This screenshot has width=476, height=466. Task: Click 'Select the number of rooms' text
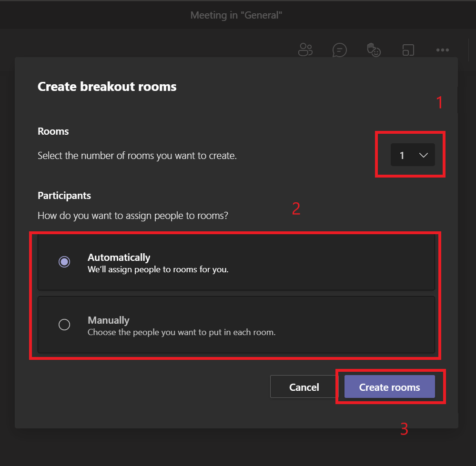coord(137,156)
